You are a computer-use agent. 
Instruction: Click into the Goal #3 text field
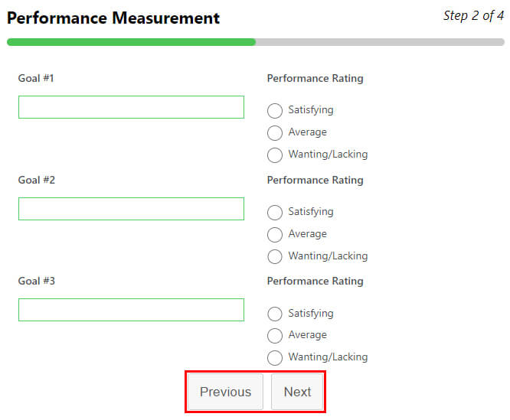click(131, 310)
